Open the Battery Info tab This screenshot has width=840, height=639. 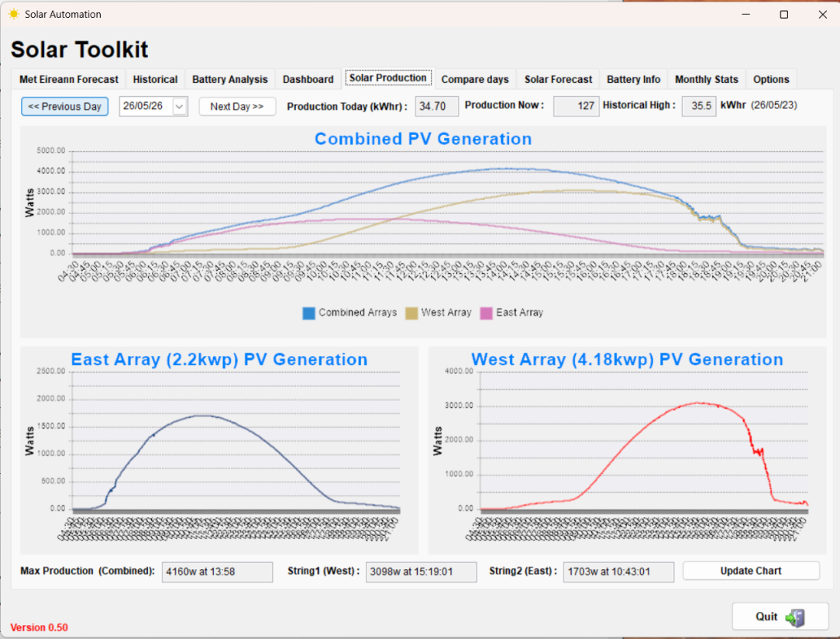(633, 79)
